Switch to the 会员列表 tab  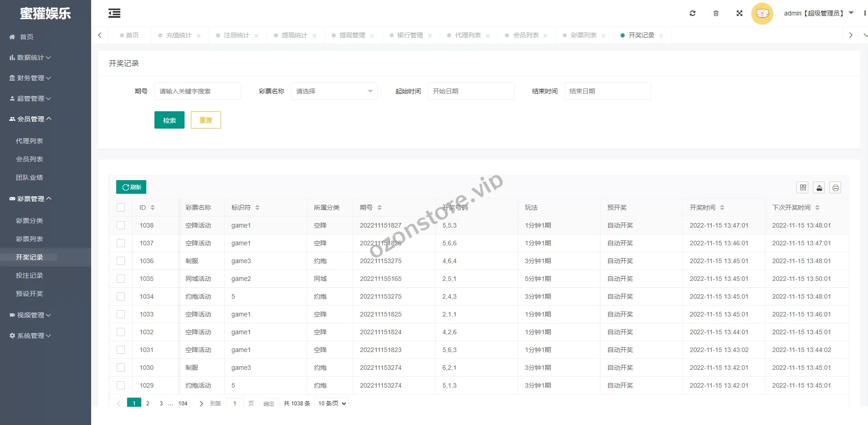click(x=526, y=35)
